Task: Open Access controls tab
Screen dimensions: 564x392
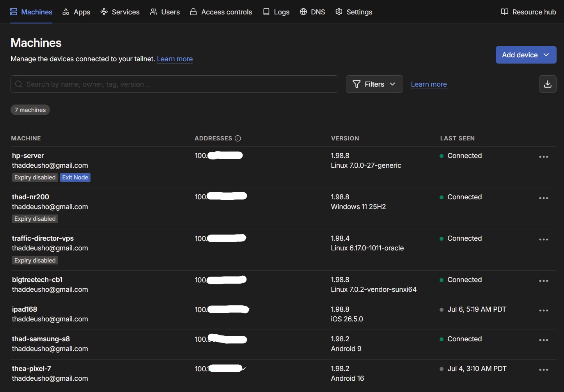Action: click(x=221, y=12)
